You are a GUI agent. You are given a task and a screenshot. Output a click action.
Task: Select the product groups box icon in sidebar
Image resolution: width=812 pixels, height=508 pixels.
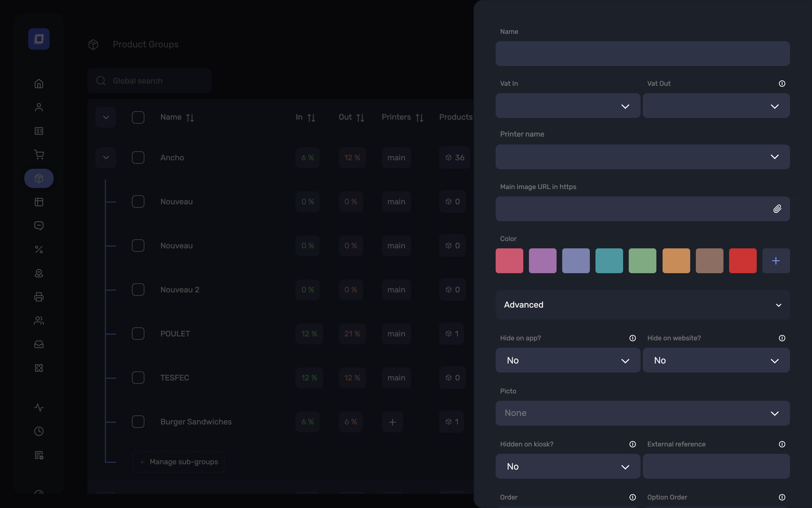tap(39, 178)
